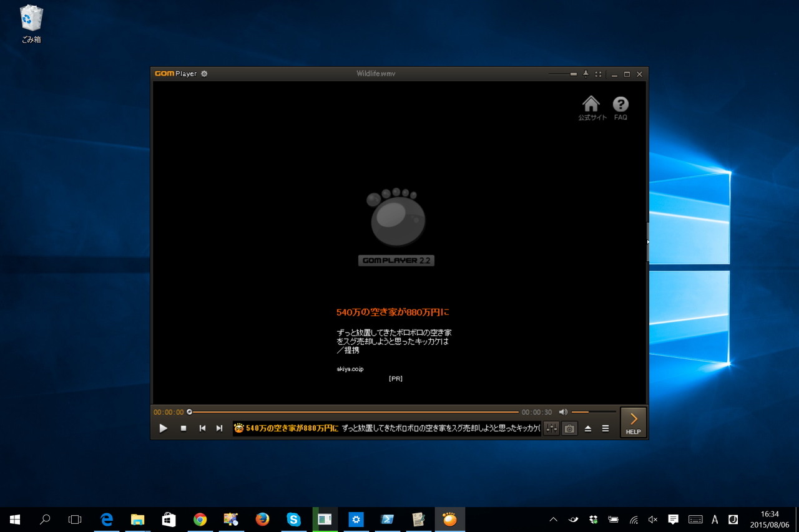Open a file using the eject icon
The image size is (799, 532).
tap(588, 428)
